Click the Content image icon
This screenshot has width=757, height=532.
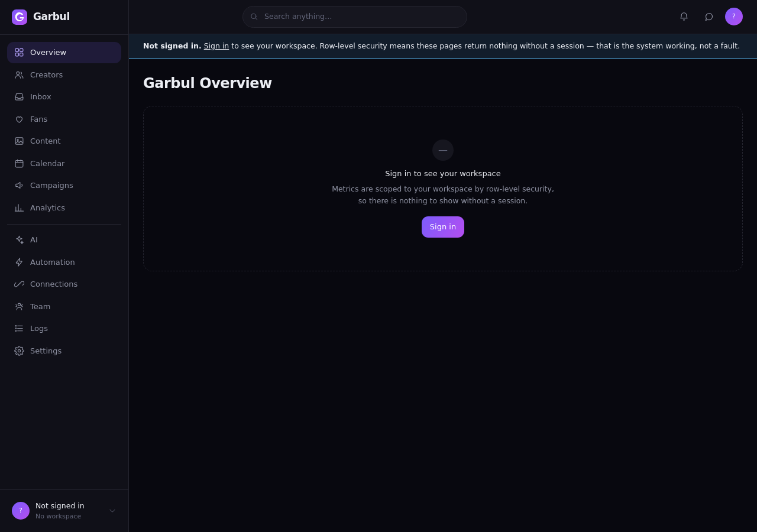click(19, 141)
